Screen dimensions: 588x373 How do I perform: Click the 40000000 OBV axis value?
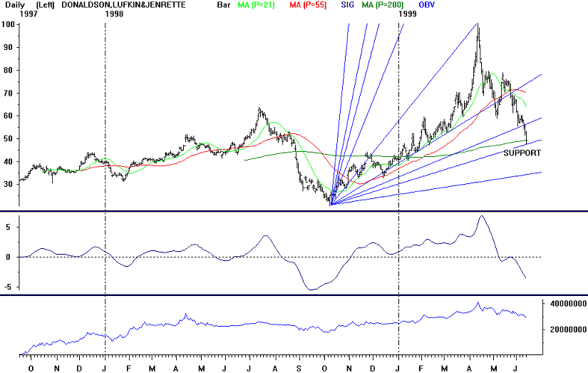coord(568,304)
